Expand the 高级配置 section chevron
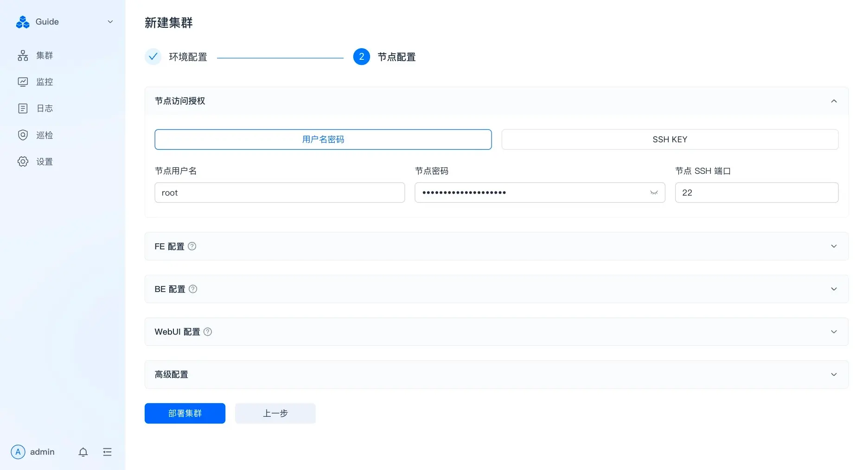 pos(834,375)
